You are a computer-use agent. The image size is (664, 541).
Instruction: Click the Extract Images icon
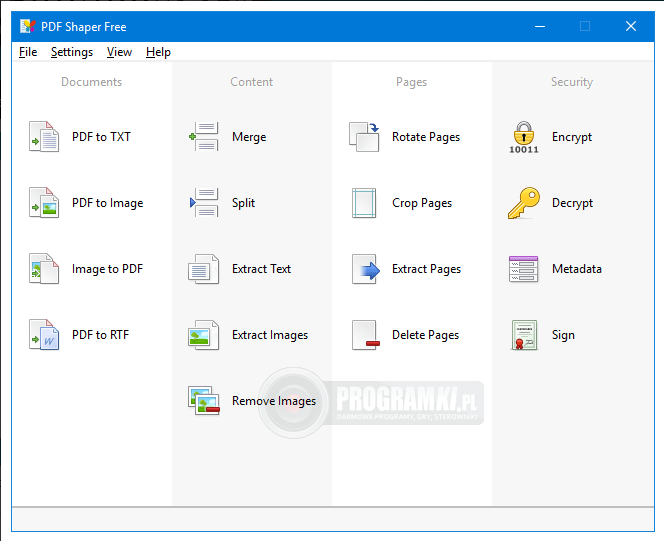(x=204, y=335)
